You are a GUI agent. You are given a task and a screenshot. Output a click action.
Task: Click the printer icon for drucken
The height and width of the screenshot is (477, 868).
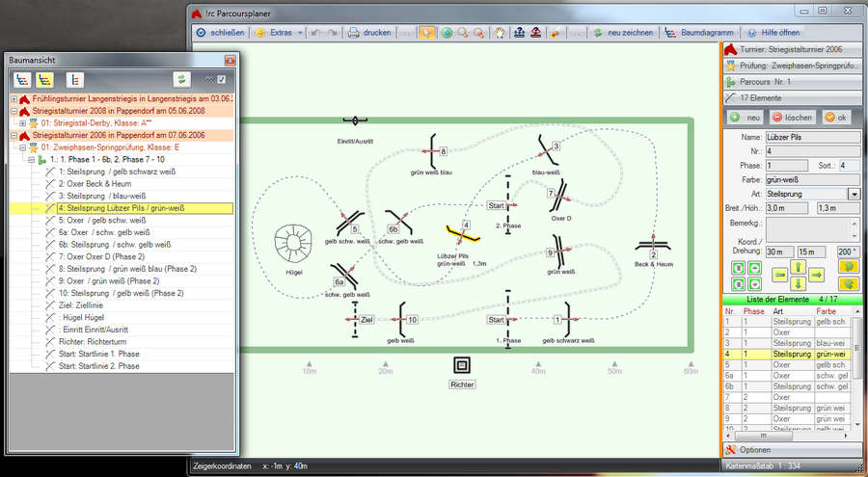pos(354,32)
